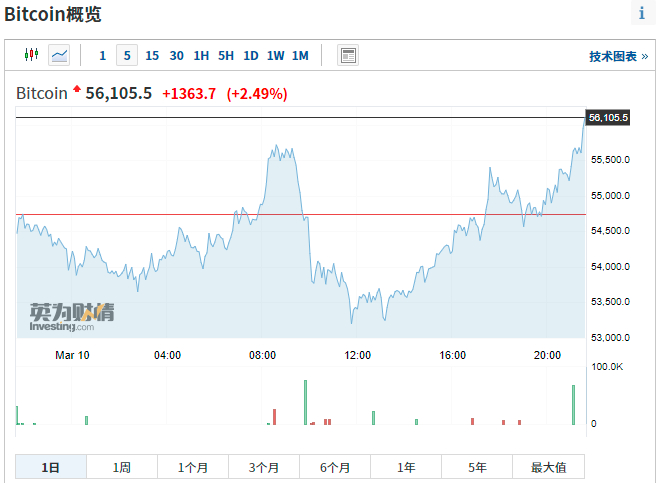Choose the 1D interval
Image resolution: width=658 pixels, height=483 pixels.
(251, 56)
